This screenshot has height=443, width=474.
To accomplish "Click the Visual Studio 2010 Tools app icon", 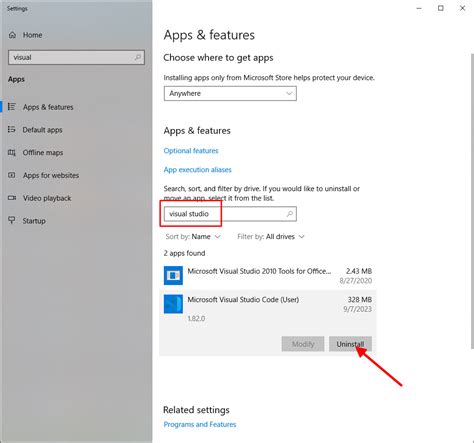I will click(173, 275).
